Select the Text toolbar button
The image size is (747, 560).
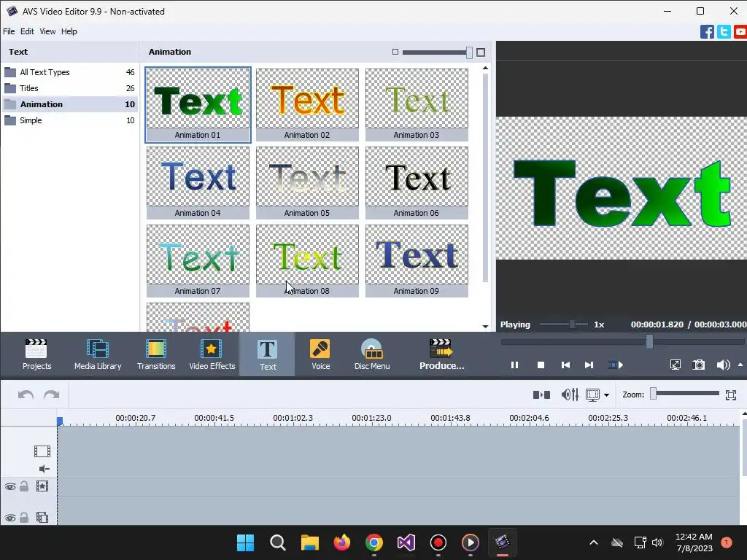267,354
